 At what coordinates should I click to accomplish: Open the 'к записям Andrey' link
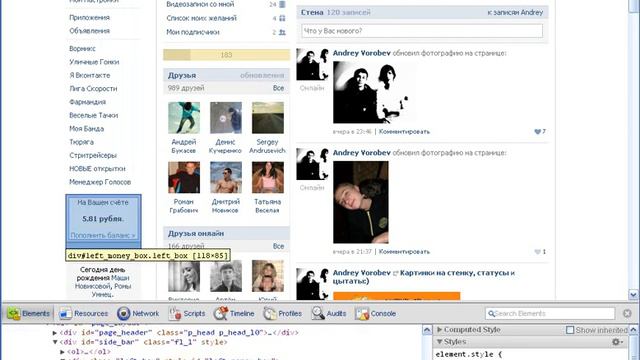coord(515,13)
